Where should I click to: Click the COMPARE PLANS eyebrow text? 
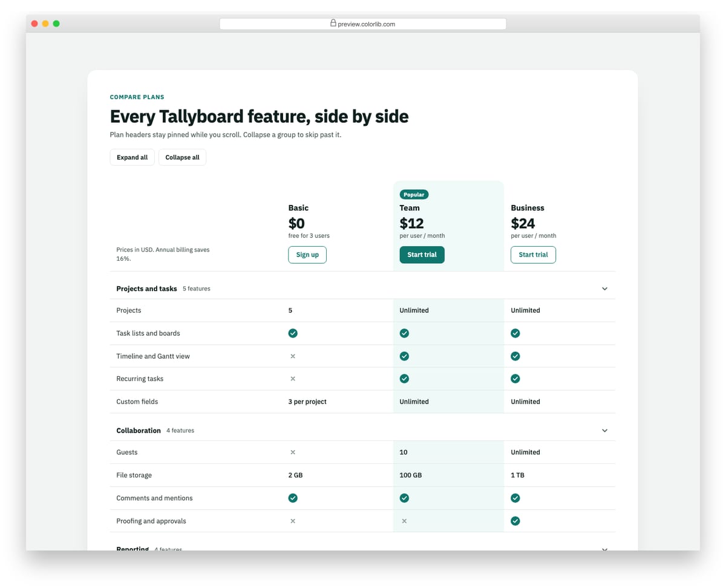pyautogui.click(x=137, y=97)
